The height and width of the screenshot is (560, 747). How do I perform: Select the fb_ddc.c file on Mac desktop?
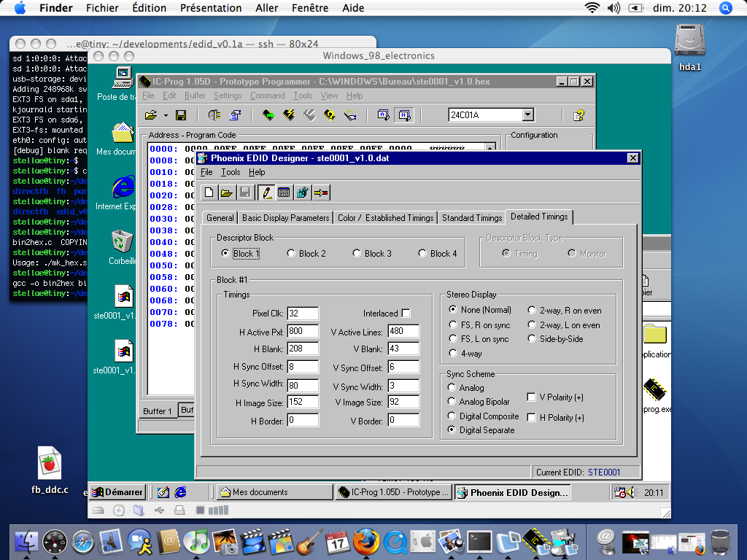coord(50,463)
